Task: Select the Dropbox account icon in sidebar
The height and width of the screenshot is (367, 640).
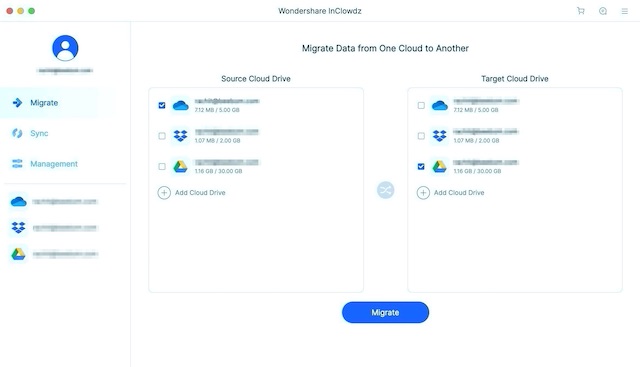Action: point(18,227)
